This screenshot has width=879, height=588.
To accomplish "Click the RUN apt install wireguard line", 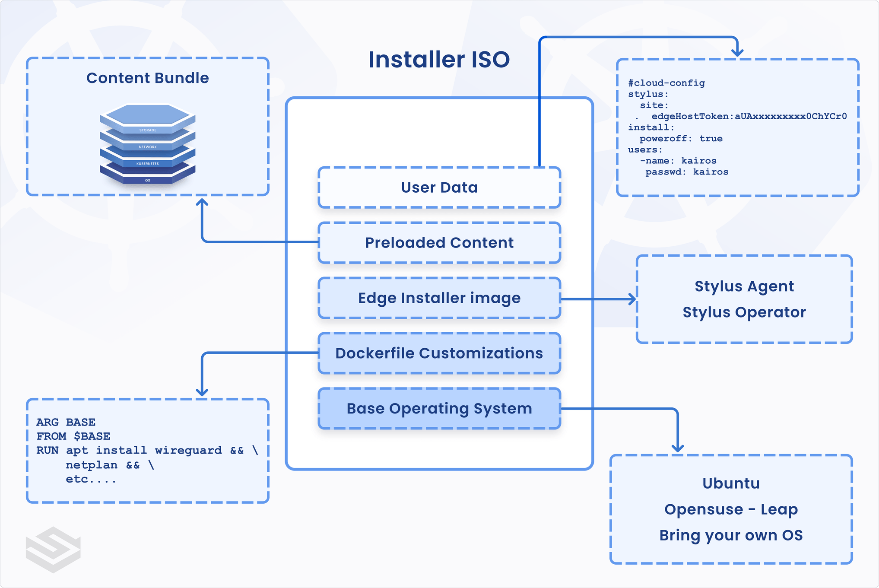I will [147, 451].
